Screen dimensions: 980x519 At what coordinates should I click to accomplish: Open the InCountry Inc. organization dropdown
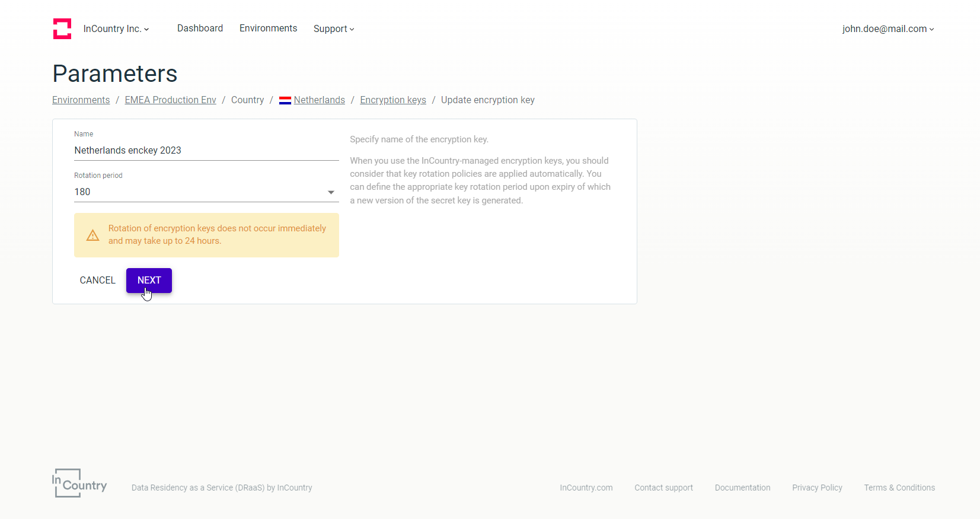[x=116, y=28]
